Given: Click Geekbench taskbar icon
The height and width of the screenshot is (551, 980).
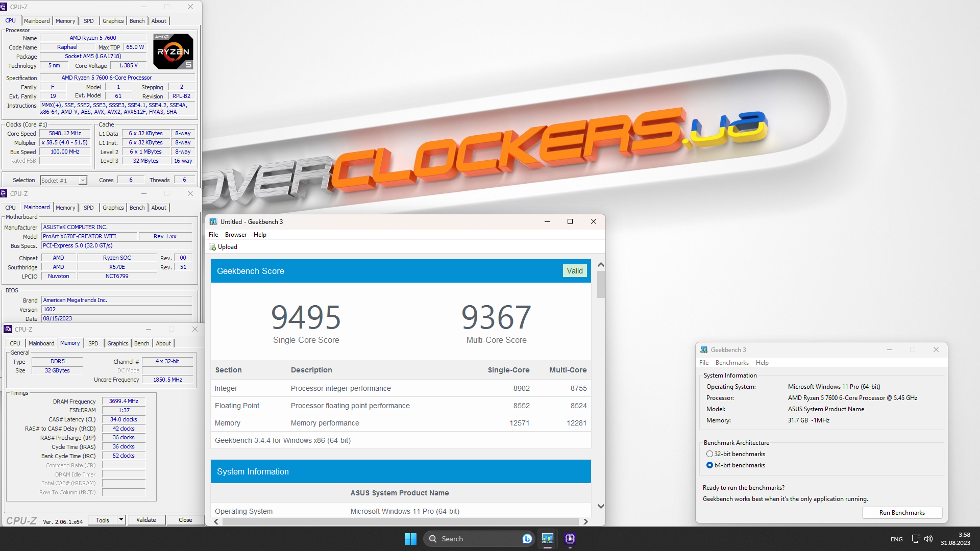Looking at the screenshot, I should click(x=548, y=539).
